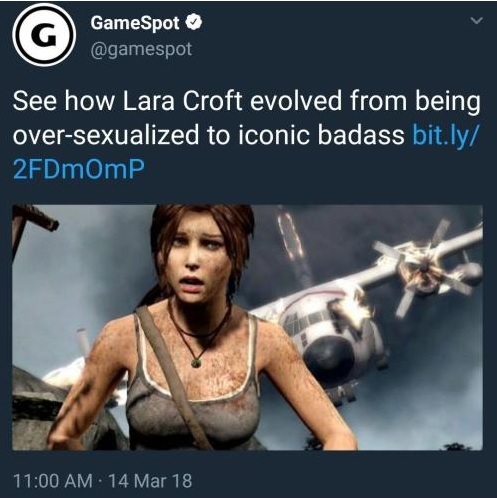497x498 pixels.
Task: View the attached Tomb Raider image
Action: coord(247,327)
